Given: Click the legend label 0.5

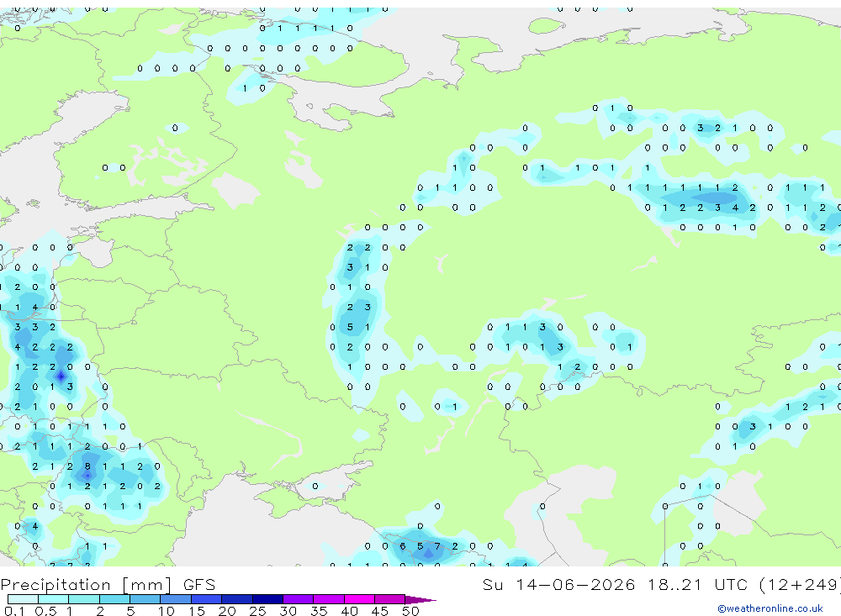Looking at the screenshot, I should pos(45,611).
